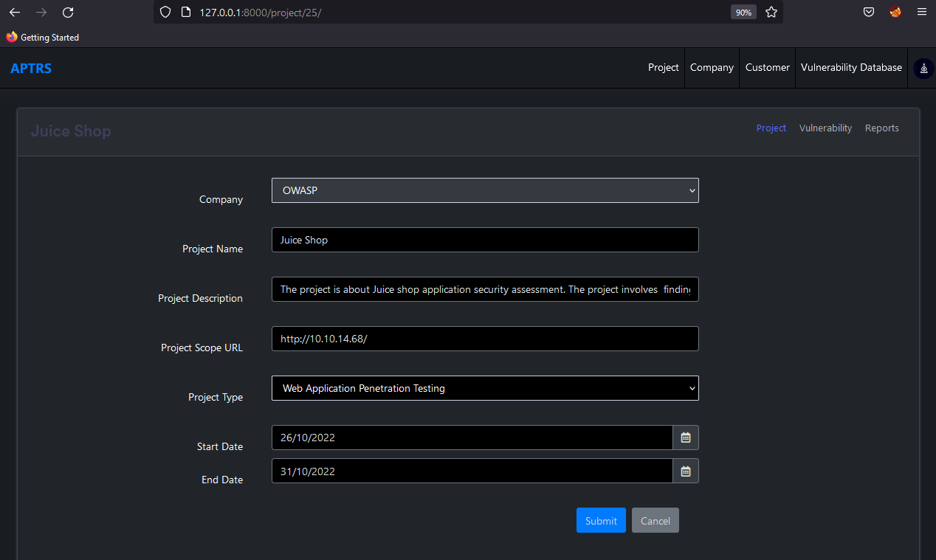Open the Start Date calendar picker
The width and height of the screenshot is (936, 560).
click(x=686, y=438)
